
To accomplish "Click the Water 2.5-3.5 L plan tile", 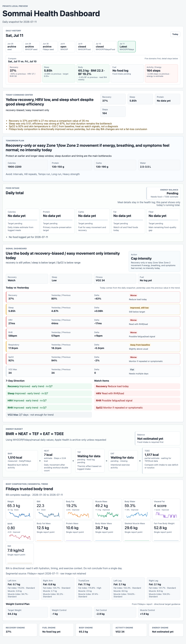I will 159,165.
